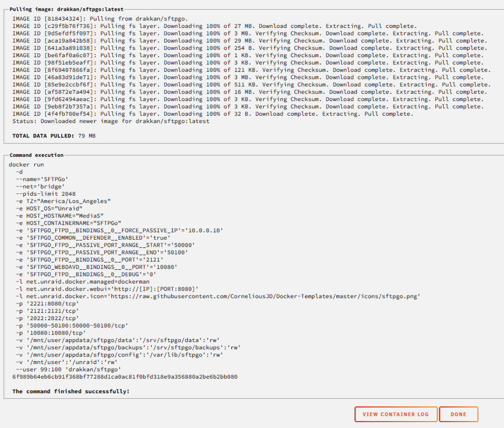Click the net.unraid.docker.icon URL line
This screenshot has height=428, width=504.
point(218,297)
